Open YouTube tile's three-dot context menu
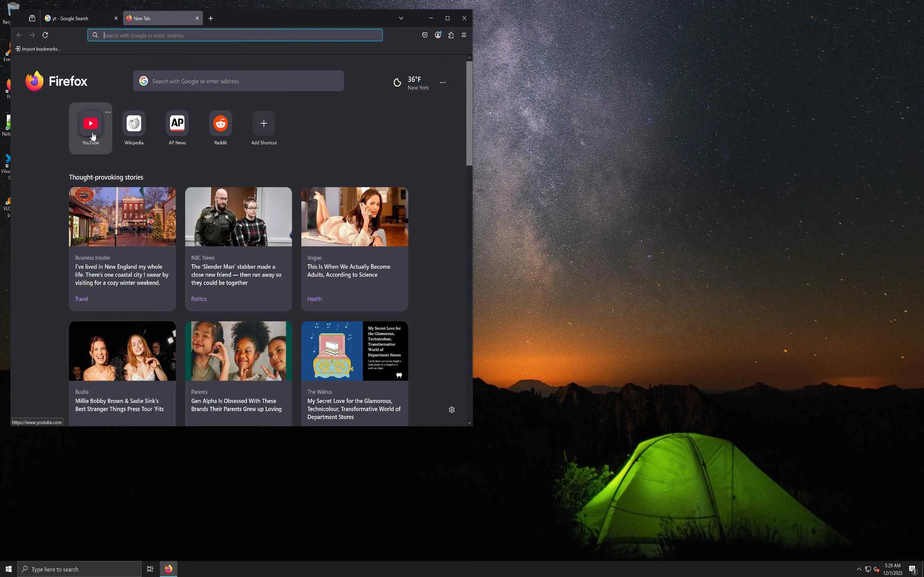This screenshot has height=577, width=924. pos(108,112)
